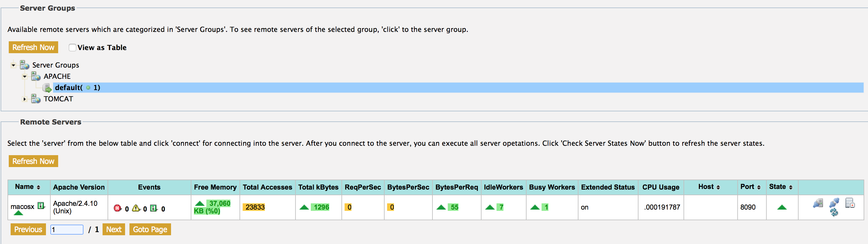Click the server stop icon with red square
The height and width of the screenshot is (244, 868).
(850, 203)
